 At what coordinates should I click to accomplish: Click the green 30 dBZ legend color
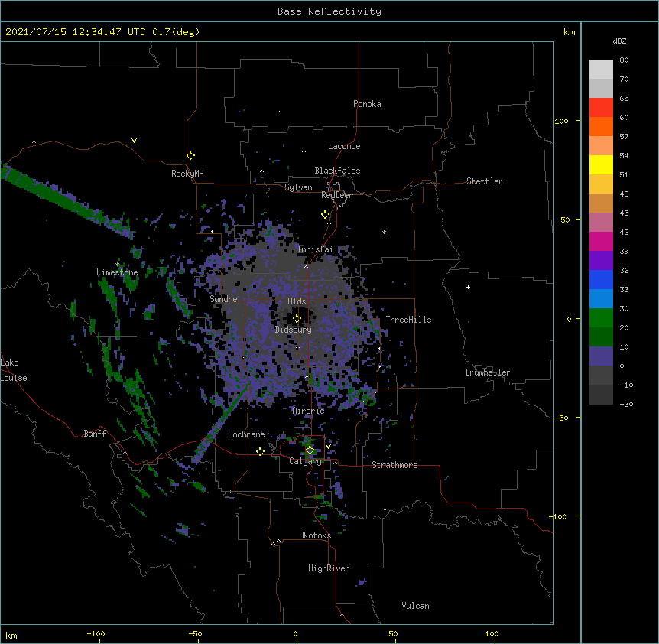tap(601, 318)
